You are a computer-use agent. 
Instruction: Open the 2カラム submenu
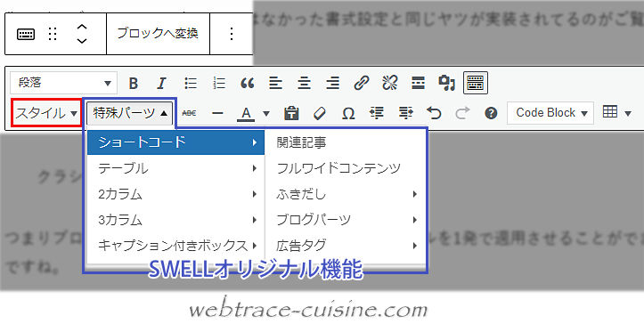coord(175,194)
